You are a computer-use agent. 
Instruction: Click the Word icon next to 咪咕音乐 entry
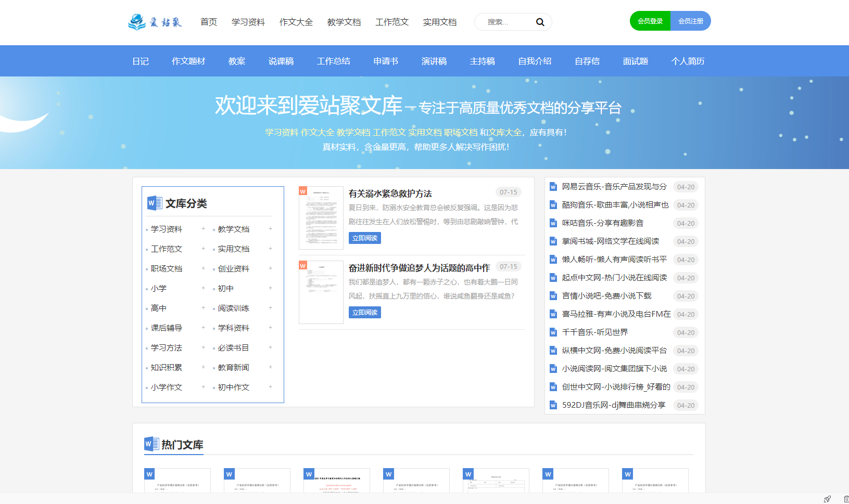[553, 223]
